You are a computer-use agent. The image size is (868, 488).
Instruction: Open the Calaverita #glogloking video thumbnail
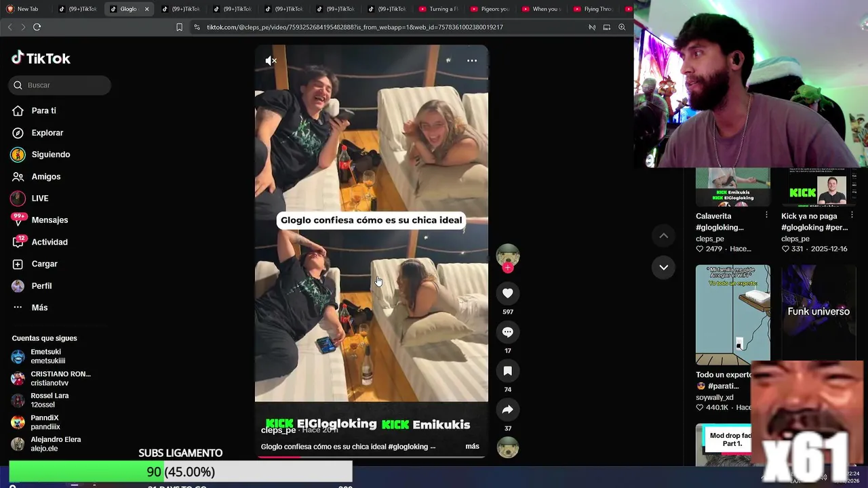coord(733,187)
